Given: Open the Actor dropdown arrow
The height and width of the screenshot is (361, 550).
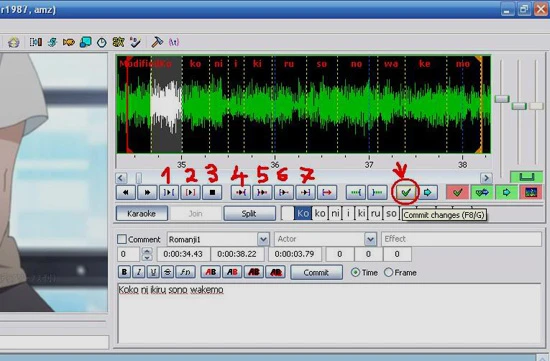Looking at the screenshot, I should point(370,239).
